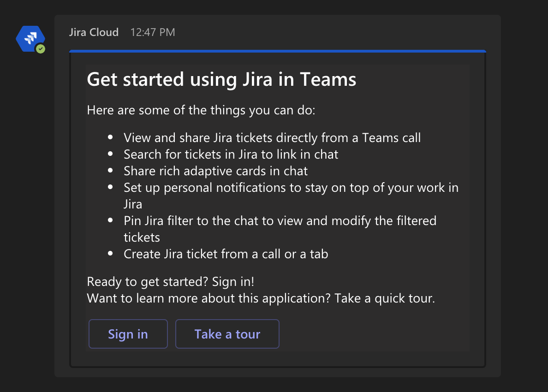Click 'Create Jira ticket from a call or a tab'
The image size is (548, 392).
[x=226, y=254]
